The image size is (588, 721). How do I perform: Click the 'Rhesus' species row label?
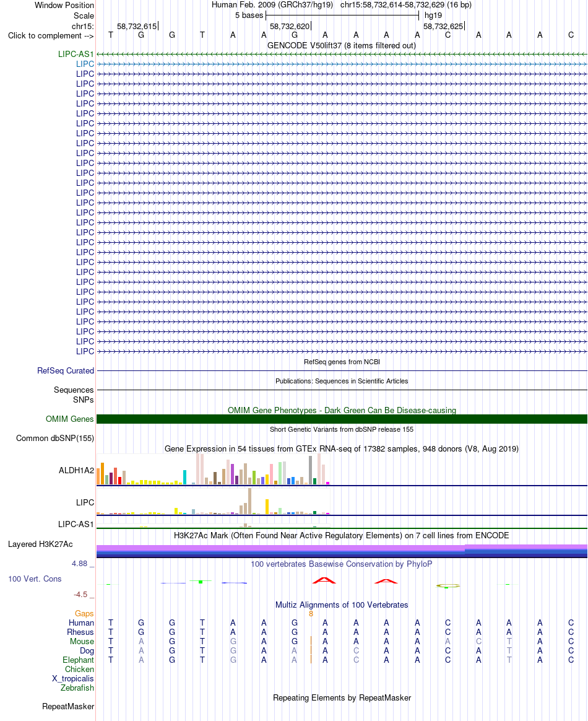80,632
